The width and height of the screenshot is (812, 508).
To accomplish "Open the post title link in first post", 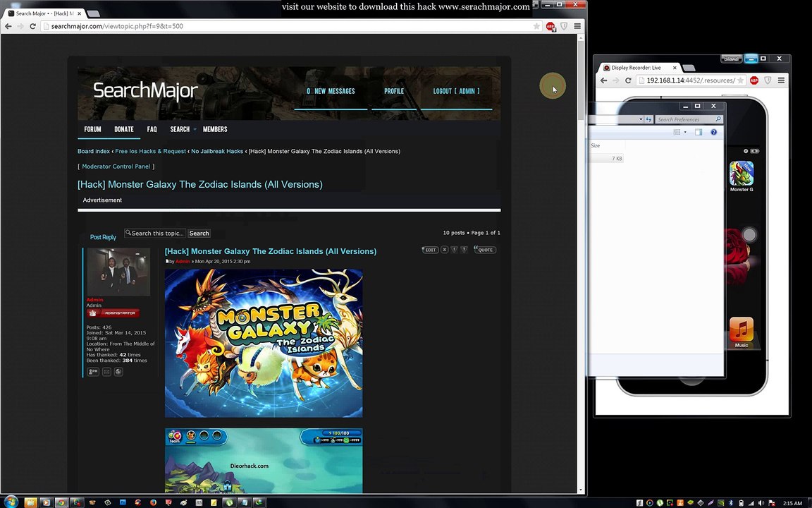I will pyautogui.click(x=271, y=251).
